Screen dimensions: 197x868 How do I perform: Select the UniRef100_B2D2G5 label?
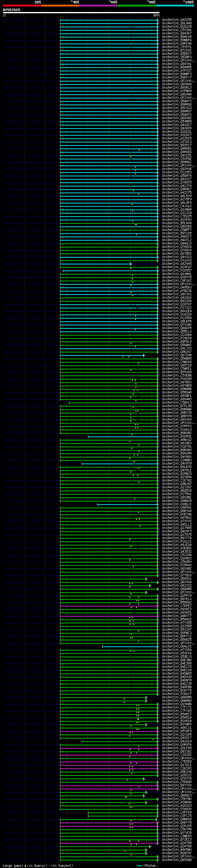177,26
